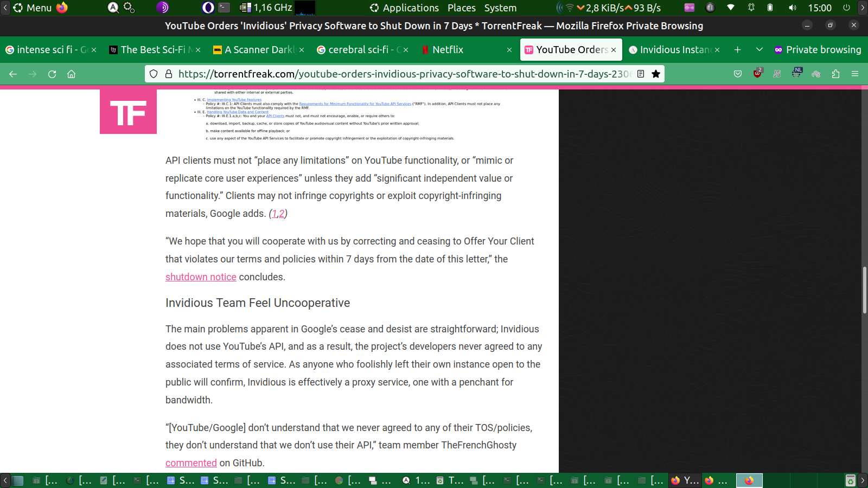Image resolution: width=868 pixels, height=488 pixels.
Task: Close the 'YouTube Orders' tab
Action: [614, 50]
